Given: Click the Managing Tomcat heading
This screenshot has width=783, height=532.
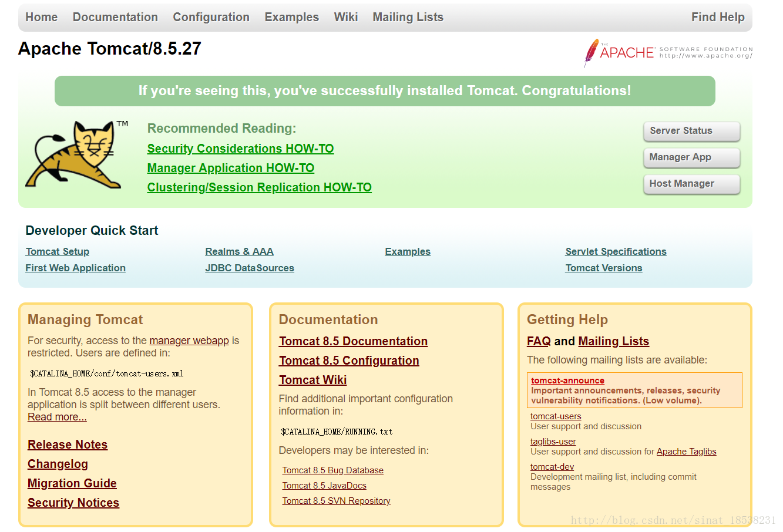Looking at the screenshot, I should click(85, 319).
